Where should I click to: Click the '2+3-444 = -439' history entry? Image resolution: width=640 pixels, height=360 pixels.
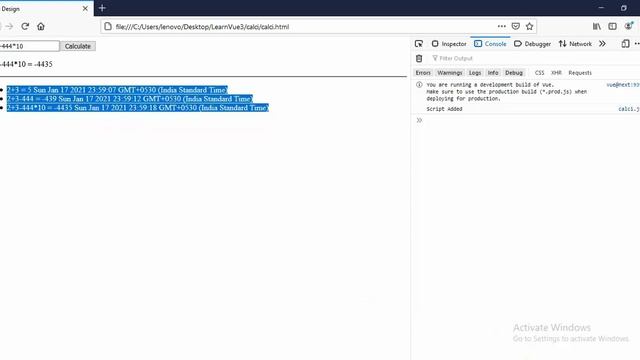[x=129, y=99]
